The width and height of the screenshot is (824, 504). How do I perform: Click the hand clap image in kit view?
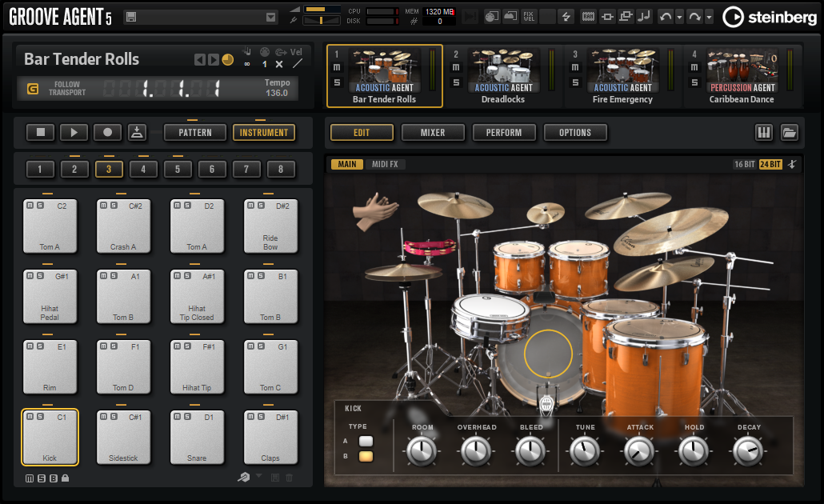[374, 212]
